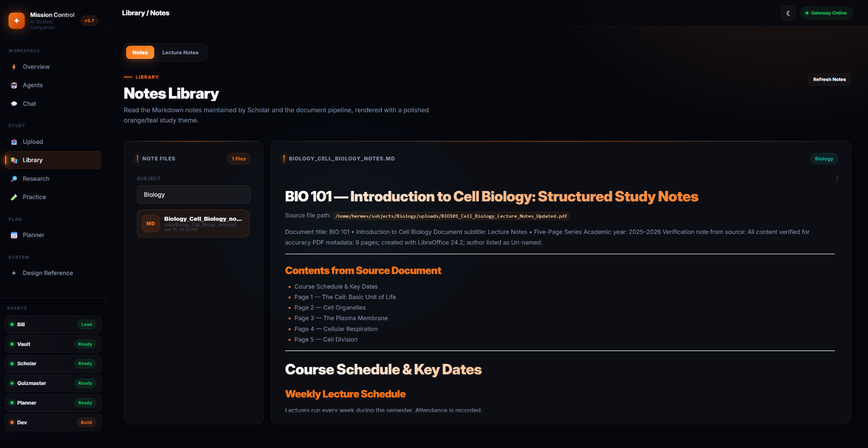Open Design Reference
868x448 pixels.
tap(53, 273)
